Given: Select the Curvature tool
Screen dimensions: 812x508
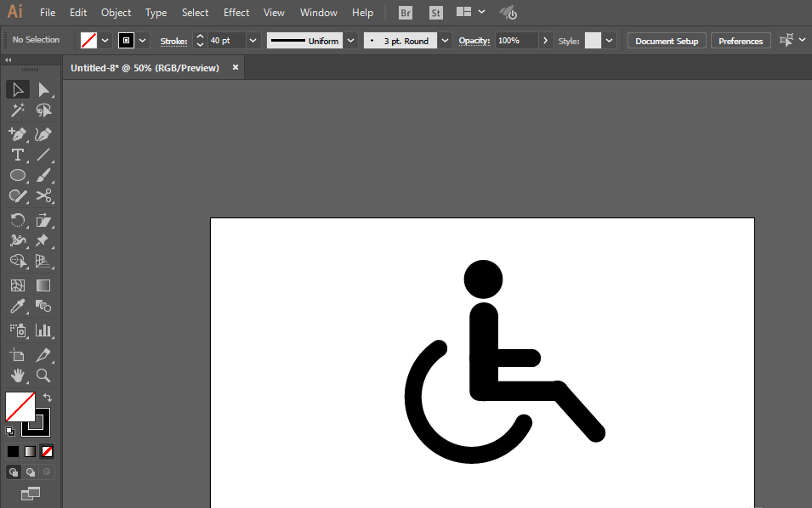Looking at the screenshot, I should pyautogui.click(x=43, y=134).
